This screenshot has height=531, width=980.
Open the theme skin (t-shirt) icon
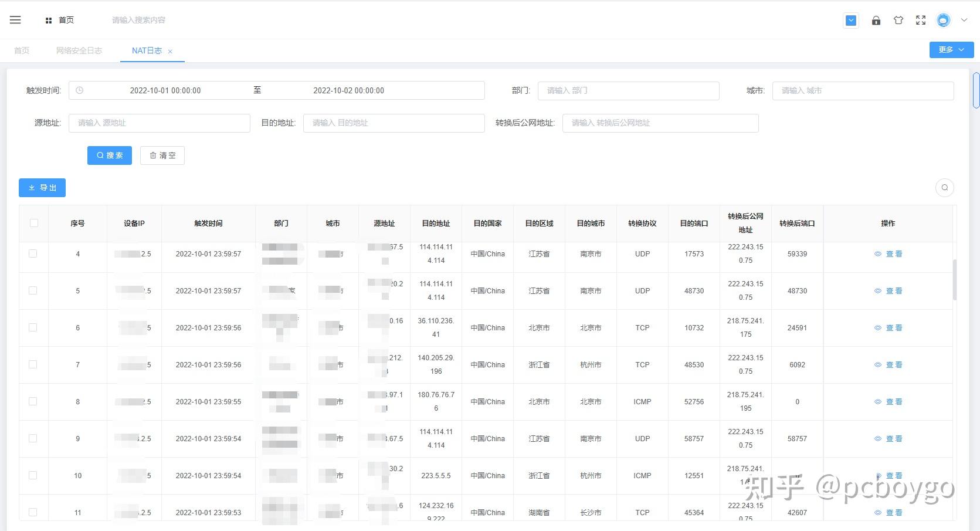(898, 20)
